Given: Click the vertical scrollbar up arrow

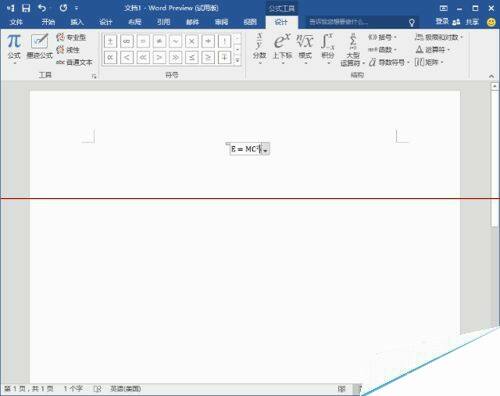Looking at the screenshot, I should click(x=495, y=86).
